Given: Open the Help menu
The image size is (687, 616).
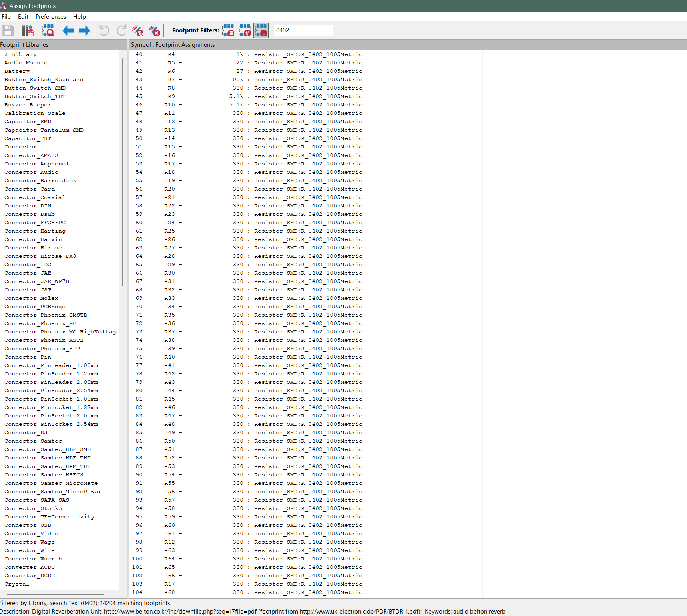Looking at the screenshot, I should pos(79,17).
